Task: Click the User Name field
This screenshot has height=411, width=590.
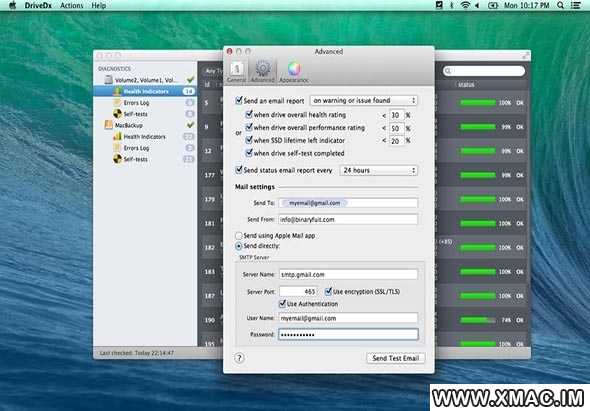Action: coord(348,318)
